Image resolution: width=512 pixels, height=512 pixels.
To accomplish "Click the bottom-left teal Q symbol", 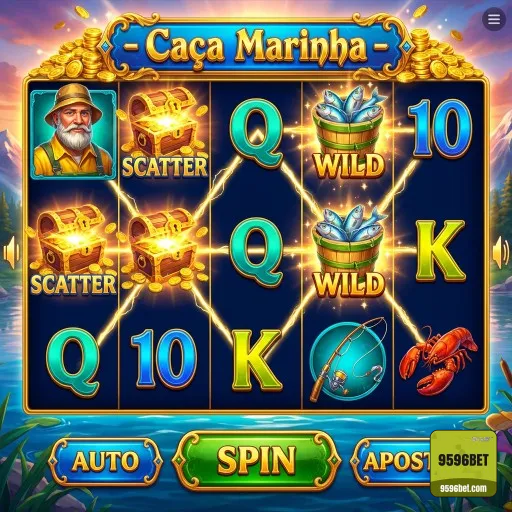I will (x=73, y=362).
